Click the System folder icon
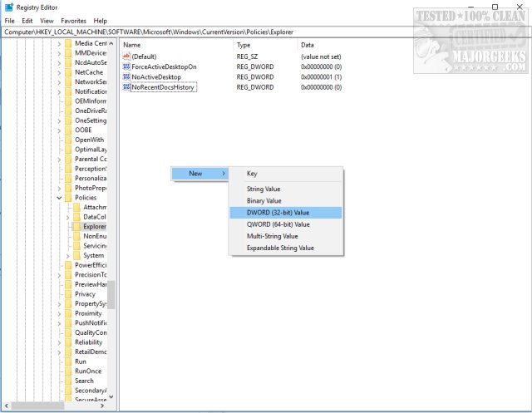 (77, 255)
